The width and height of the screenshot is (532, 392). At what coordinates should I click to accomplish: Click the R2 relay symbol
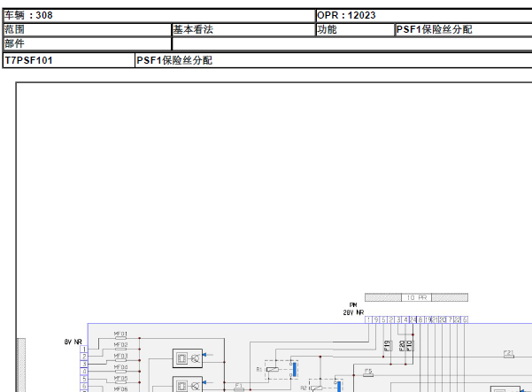coord(326,386)
